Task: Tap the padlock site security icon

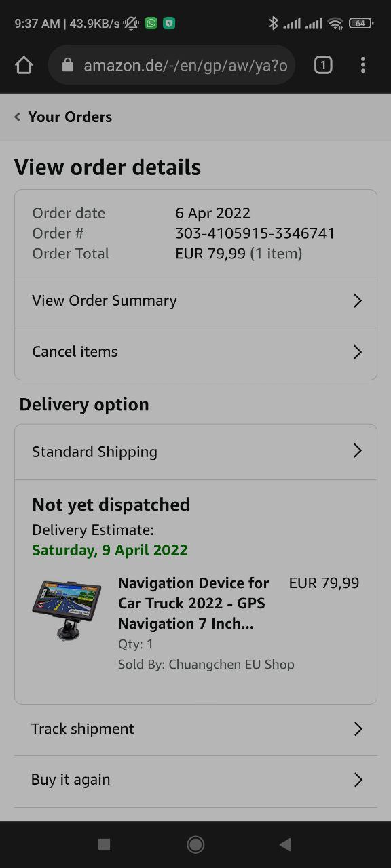Action: [x=67, y=65]
